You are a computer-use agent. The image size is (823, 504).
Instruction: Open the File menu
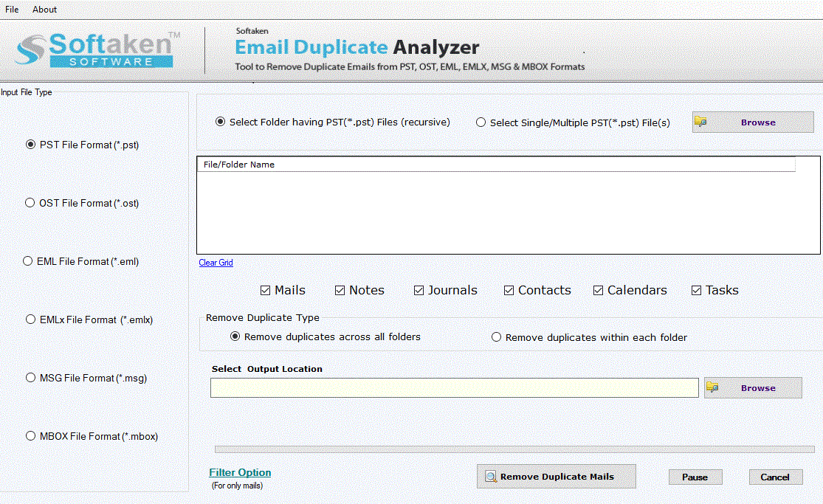point(12,10)
